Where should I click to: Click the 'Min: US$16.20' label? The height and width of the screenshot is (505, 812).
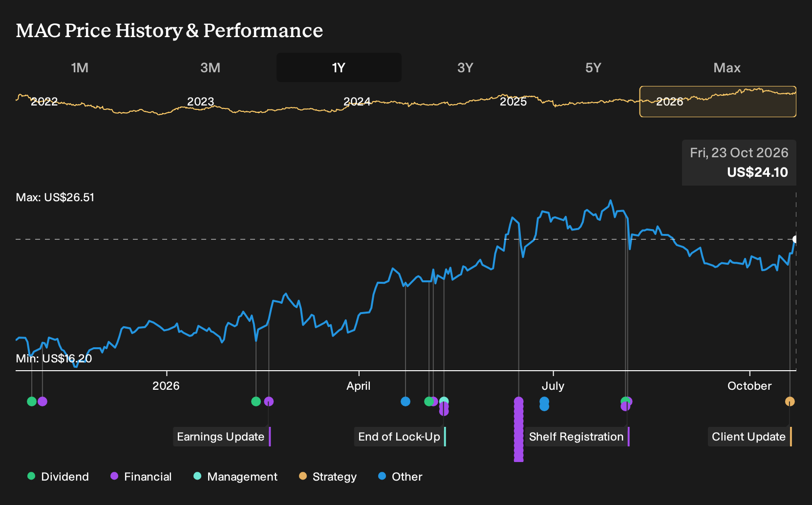[54, 358]
